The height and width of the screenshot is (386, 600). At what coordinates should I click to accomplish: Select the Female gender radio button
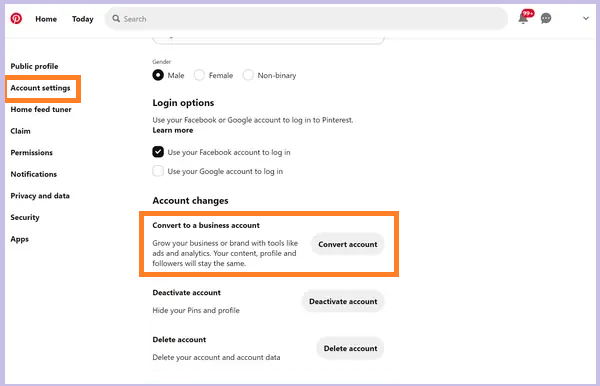coord(199,75)
